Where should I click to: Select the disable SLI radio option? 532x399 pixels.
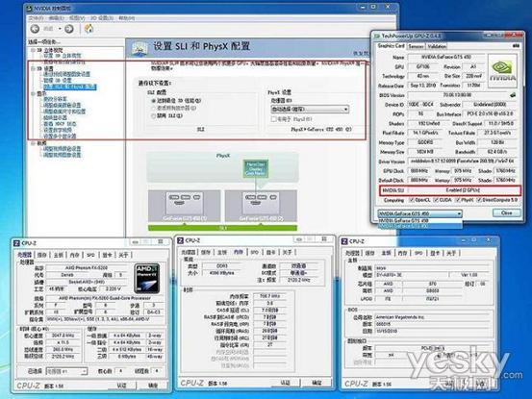[153, 116]
